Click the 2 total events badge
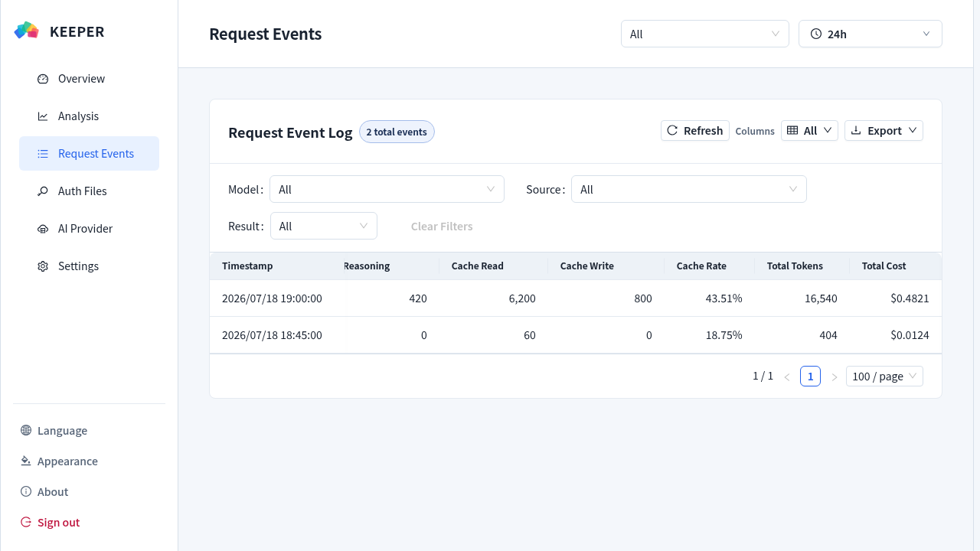 pyautogui.click(x=397, y=132)
